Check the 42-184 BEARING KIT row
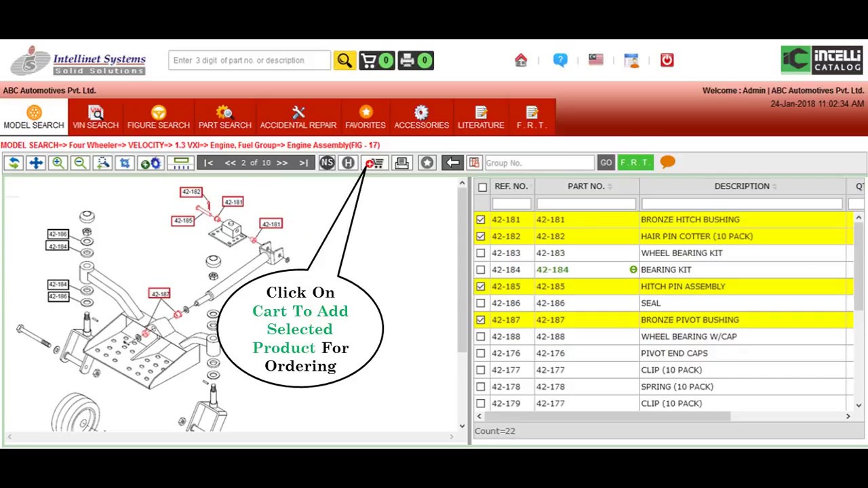The width and height of the screenshot is (868, 488). click(x=481, y=270)
